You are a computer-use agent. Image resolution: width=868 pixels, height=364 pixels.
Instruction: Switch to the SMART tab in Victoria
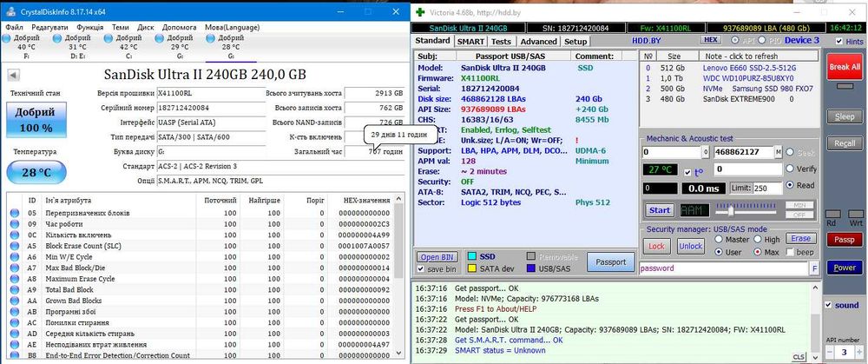[x=471, y=42]
